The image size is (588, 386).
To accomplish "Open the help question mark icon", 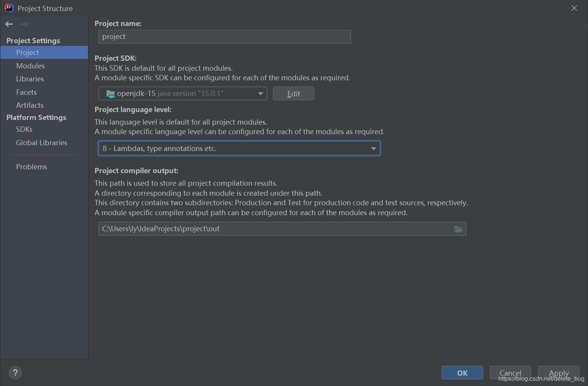I will 15,373.
